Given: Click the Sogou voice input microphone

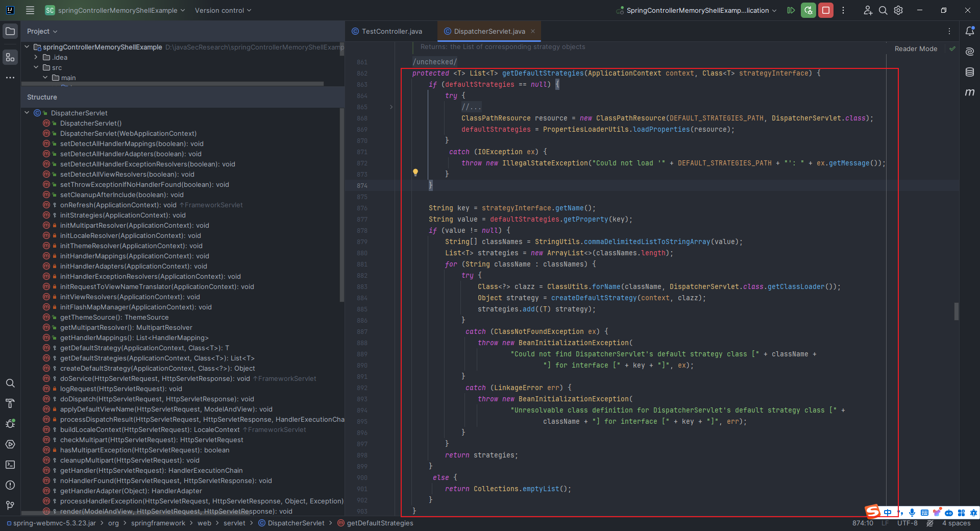Looking at the screenshot, I should (x=912, y=513).
